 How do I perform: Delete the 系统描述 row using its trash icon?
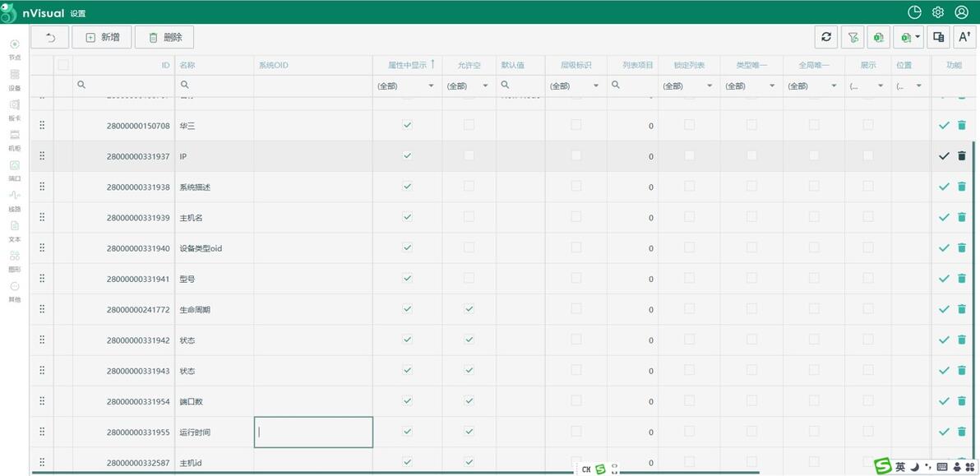pos(961,187)
